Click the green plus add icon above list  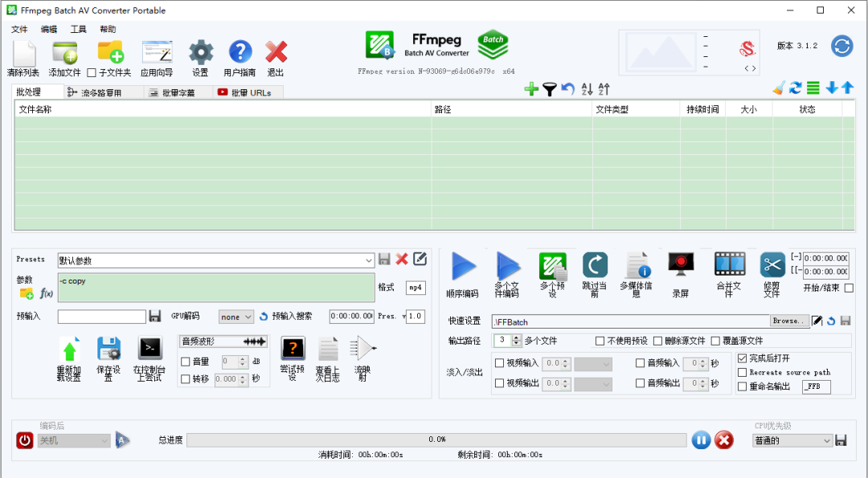(x=531, y=89)
